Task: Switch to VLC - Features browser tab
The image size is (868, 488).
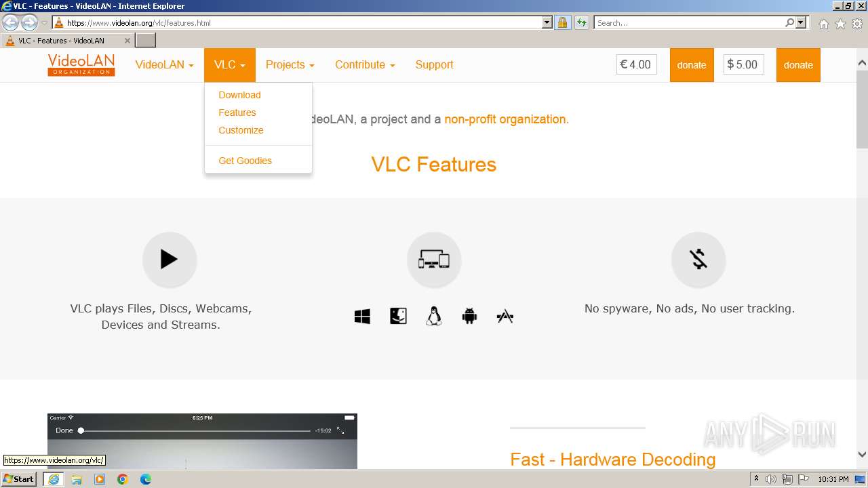Action: [x=66, y=41]
